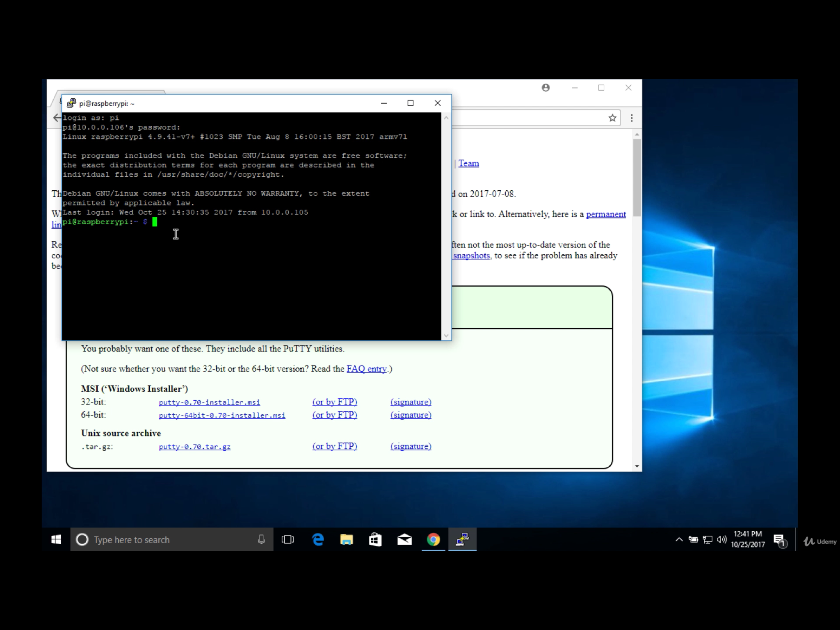
Task: Close the Chrome window
Action: coord(628,88)
